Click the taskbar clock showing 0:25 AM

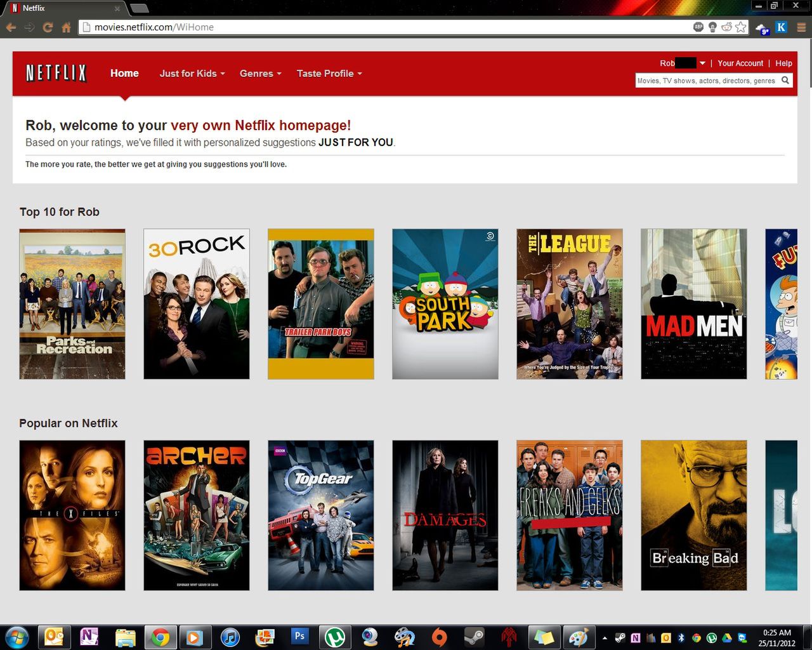pyautogui.click(x=778, y=637)
